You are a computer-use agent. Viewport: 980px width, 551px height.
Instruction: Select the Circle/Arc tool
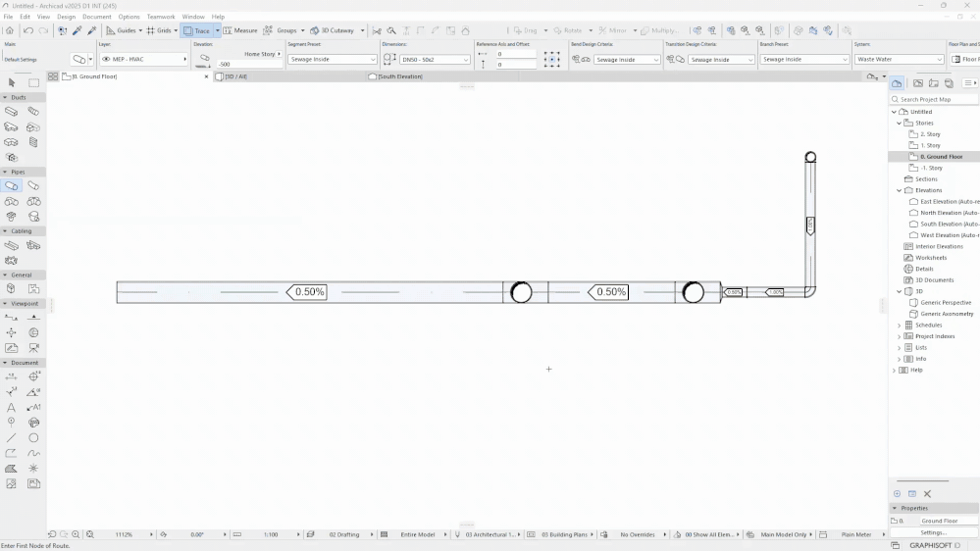pyautogui.click(x=33, y=438)
